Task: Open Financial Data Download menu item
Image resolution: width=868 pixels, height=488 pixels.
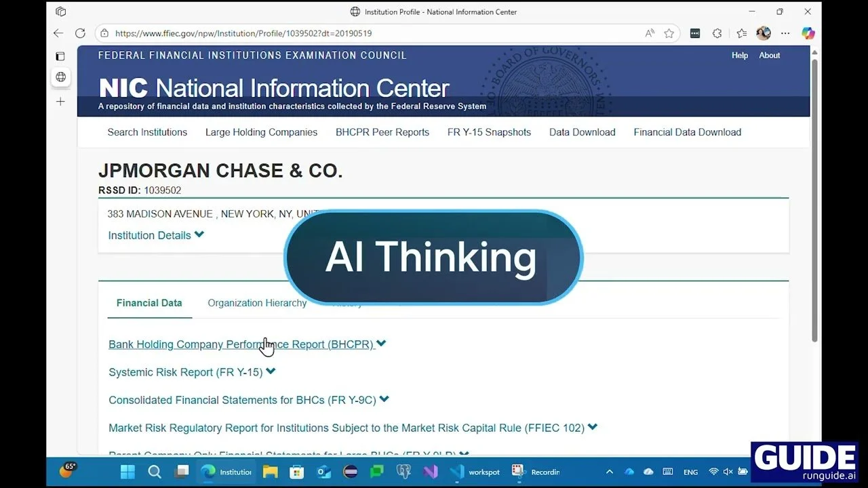Action: [688, 132]
